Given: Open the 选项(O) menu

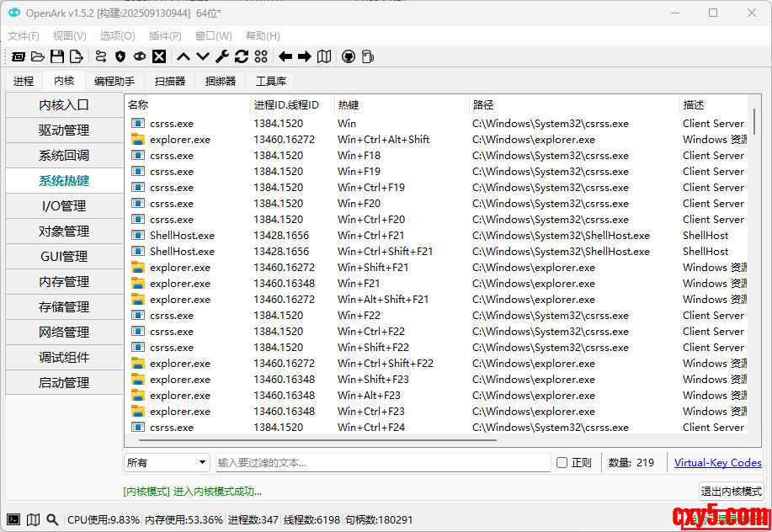Looking at the screenshot, I should tap(117, 36).
